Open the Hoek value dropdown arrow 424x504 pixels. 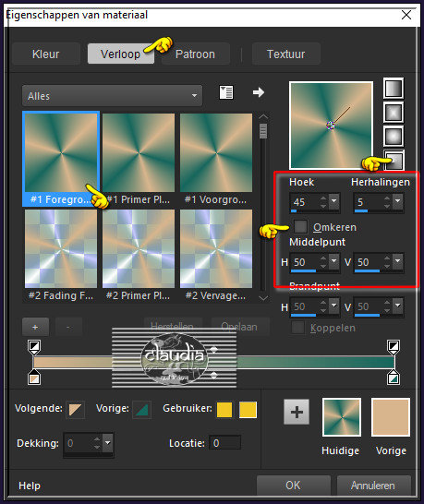point(334,201)
